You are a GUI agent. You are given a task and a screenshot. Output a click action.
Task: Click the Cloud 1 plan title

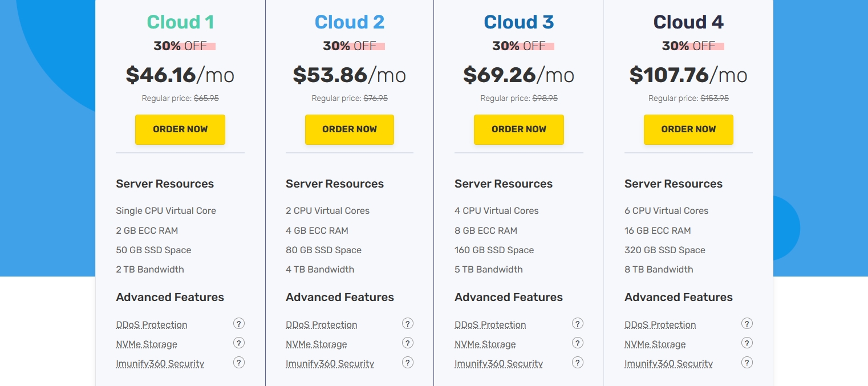(x=180, y=22)
